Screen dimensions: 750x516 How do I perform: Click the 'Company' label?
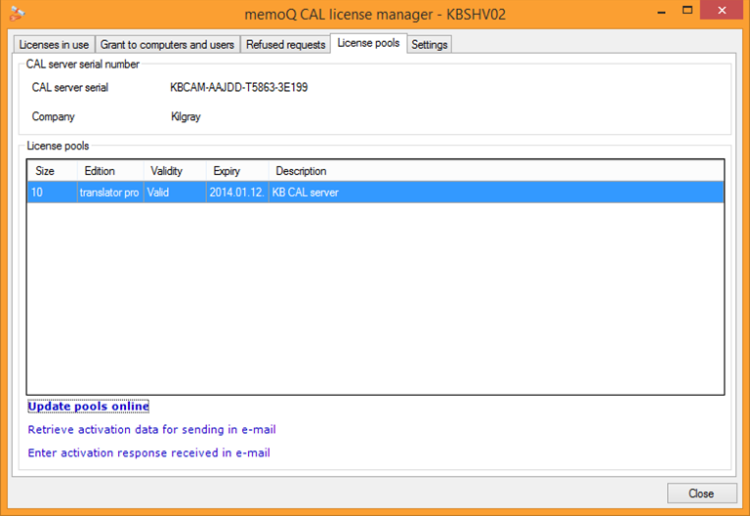point(53,117)
